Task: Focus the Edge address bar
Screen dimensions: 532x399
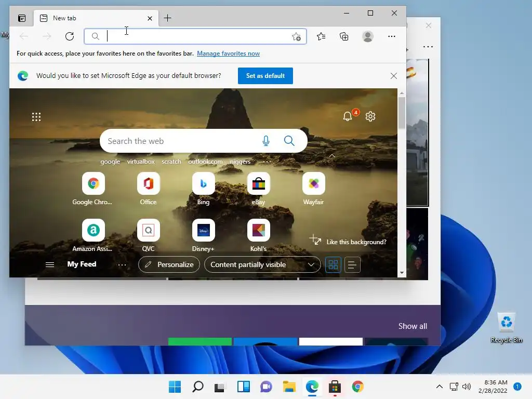Action: click(195, 36)
